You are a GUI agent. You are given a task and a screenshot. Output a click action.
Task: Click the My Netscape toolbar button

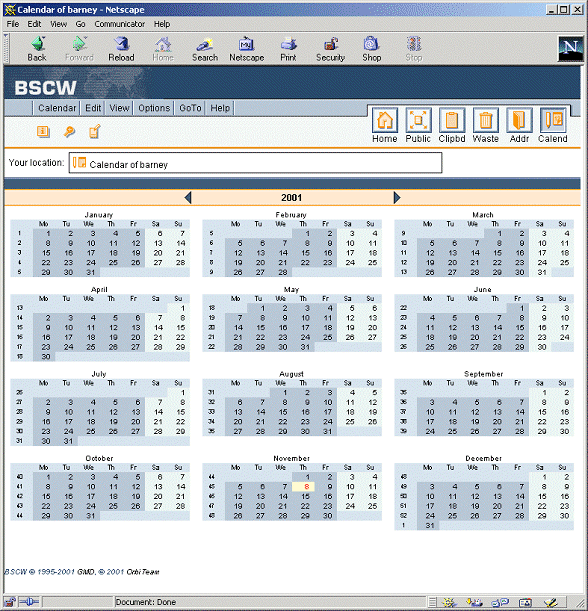click(246, 49)
